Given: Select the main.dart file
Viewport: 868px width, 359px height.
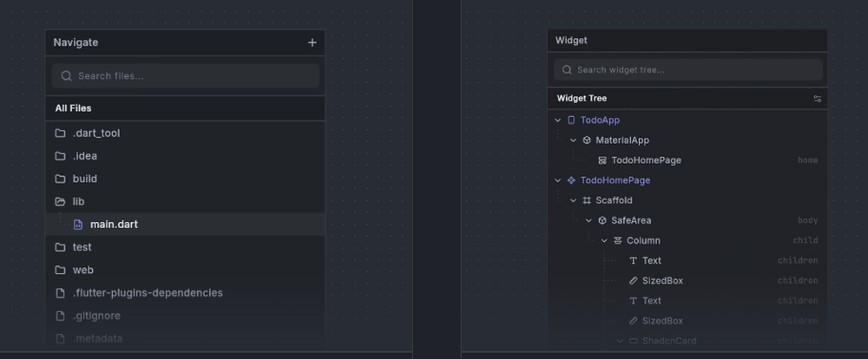Looking at the screenshot, I should click(185, 225).
